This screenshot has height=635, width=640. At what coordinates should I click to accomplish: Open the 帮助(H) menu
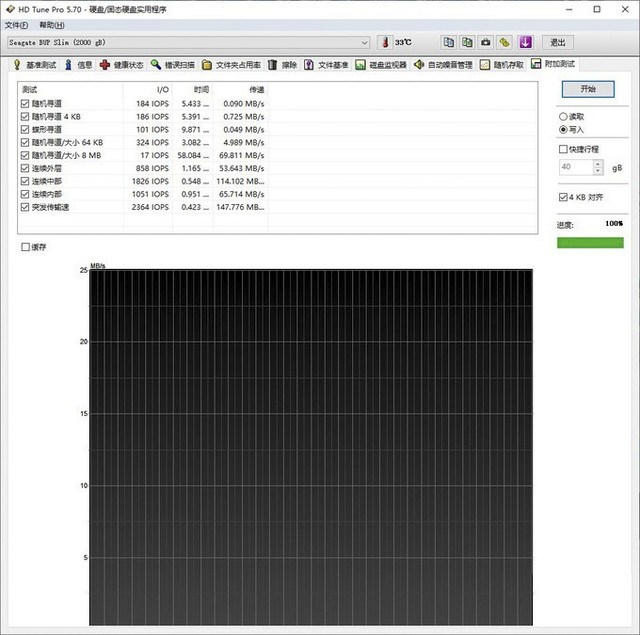(52, 25)
